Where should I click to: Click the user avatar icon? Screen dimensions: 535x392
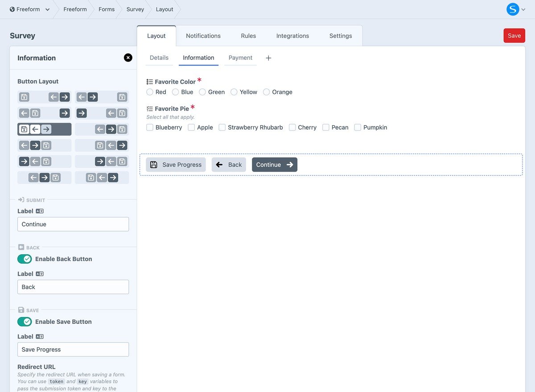pos(513,9)
